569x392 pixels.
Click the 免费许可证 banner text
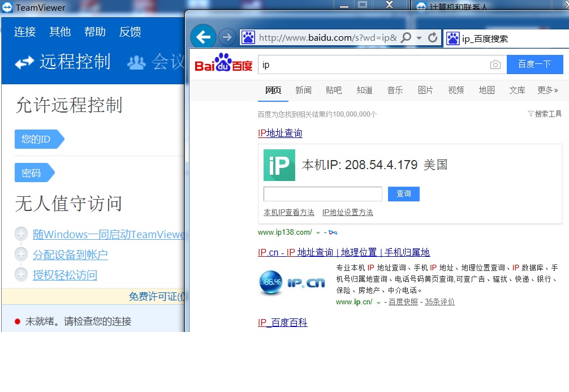pyautogui.click(x=157, y=296)
